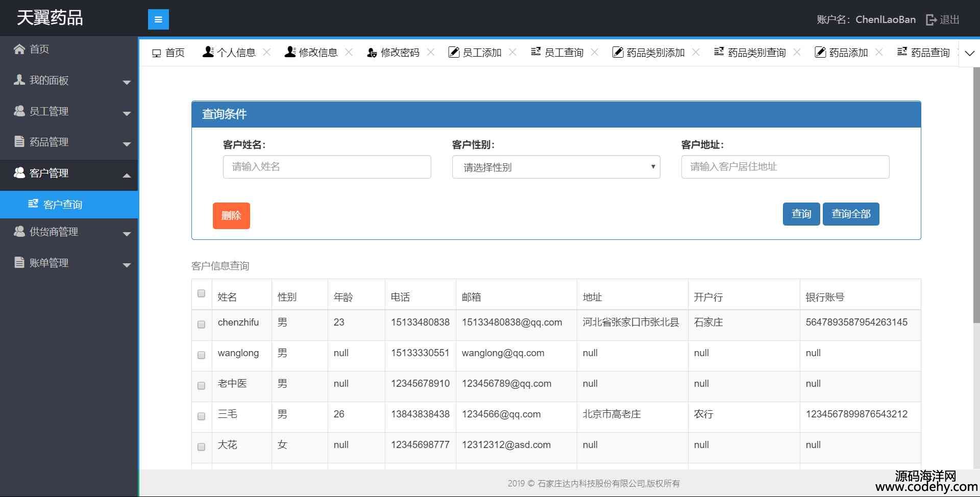
Task: Click the 账单管理 icon in sidebar
Action: click(19, 262)
